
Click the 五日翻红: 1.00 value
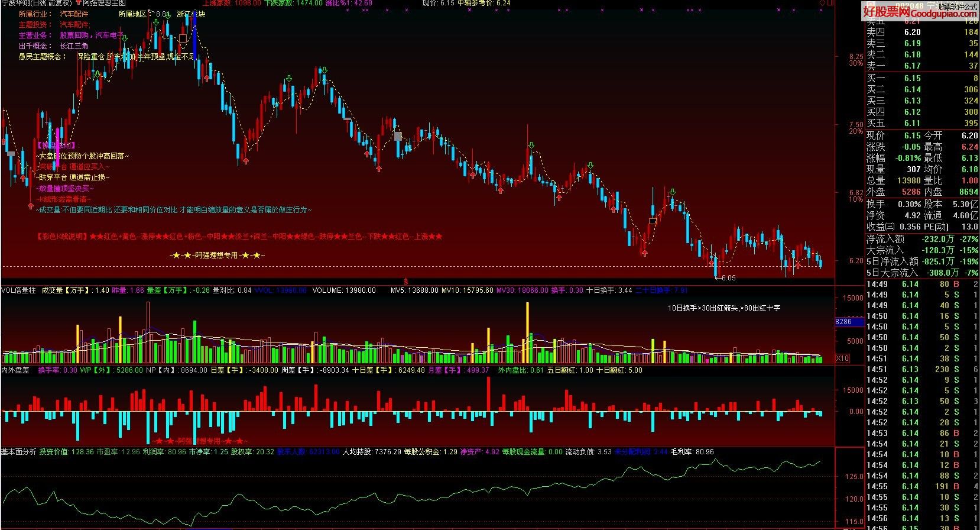click(x=570, y=370)
